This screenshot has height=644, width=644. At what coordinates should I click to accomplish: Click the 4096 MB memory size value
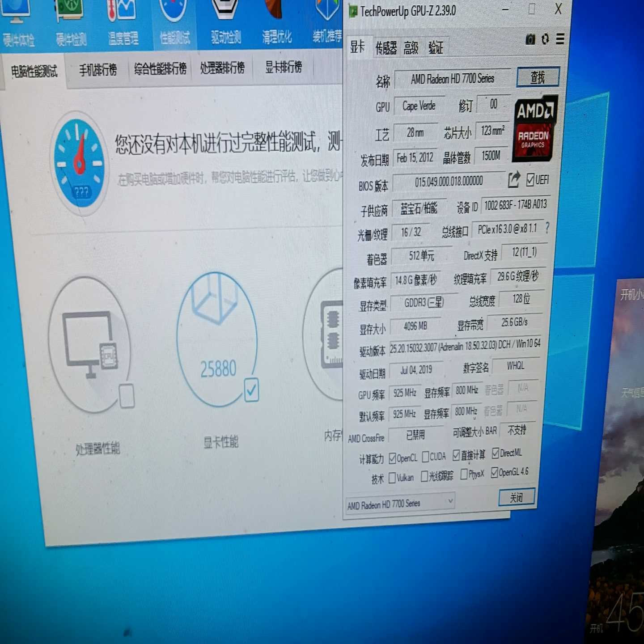pos(415,326)
